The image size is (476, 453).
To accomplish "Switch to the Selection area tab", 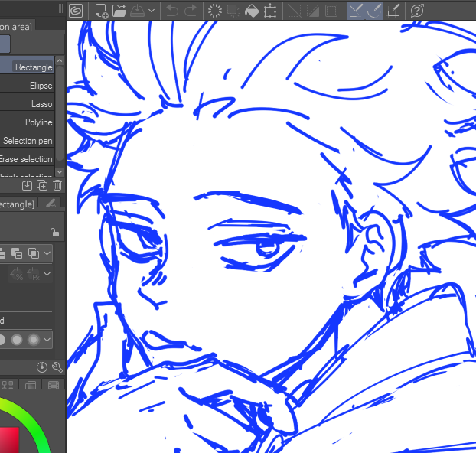I will click(18, 27).
